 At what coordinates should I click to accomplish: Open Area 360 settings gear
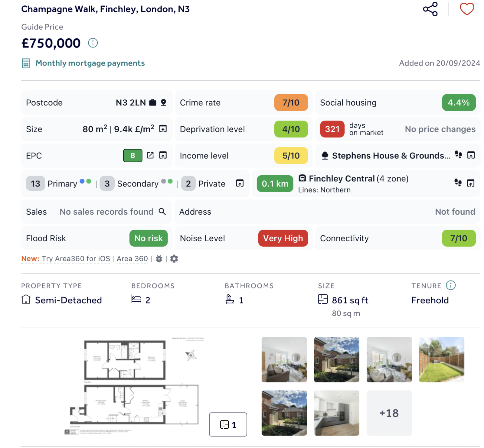[x=174, y=259]
